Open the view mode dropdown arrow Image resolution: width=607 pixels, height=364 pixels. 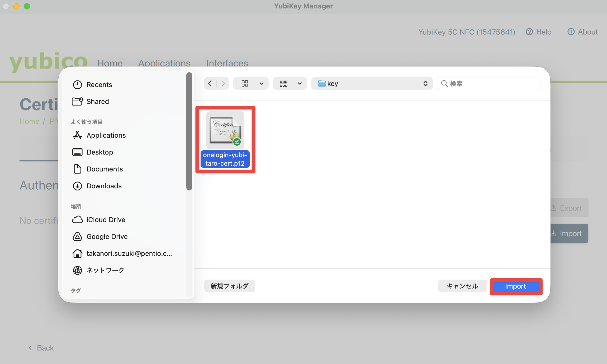(262, 83)
